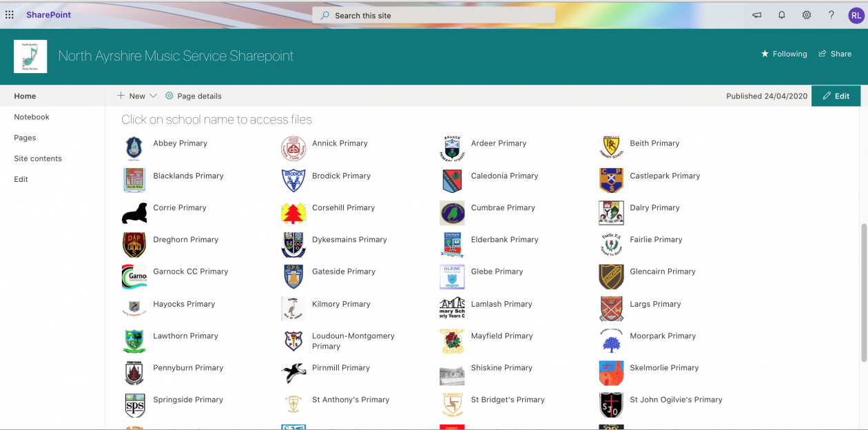Click the Following star button
Screen dimensions: 868x430
tap(784, 54)
